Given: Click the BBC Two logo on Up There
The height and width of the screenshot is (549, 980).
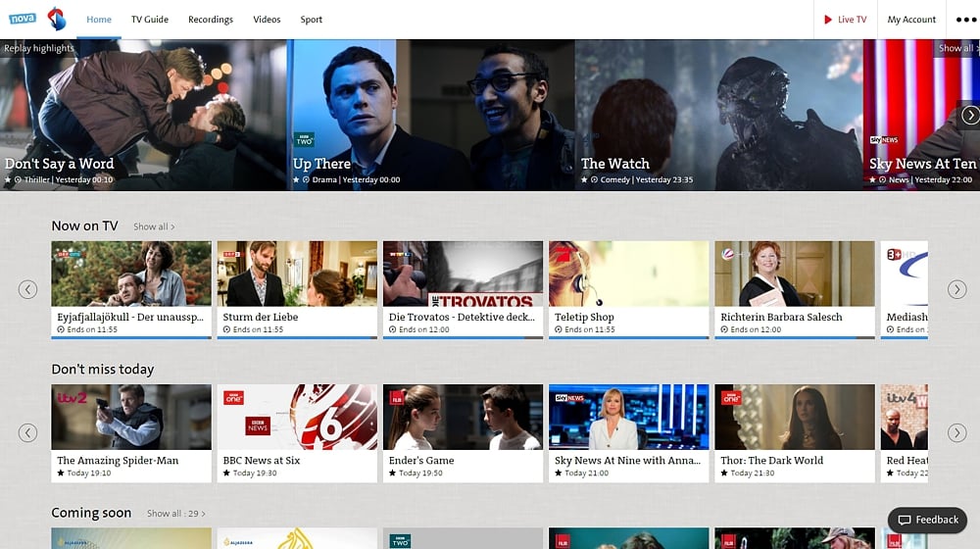Looking at the screenshot, I should 305,139.
